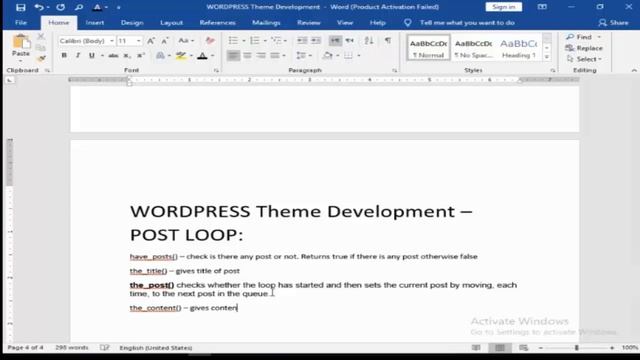Viewport: 640px width, 360px height.
Task: Open the shading color dropdown
Action: 338,56
